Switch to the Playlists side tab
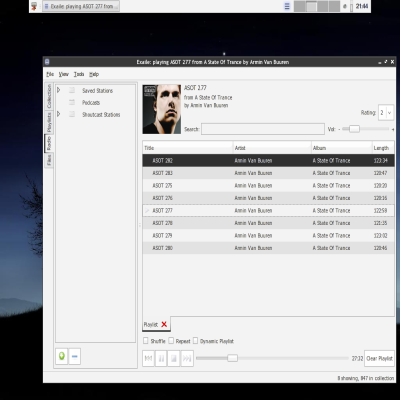Screen dimensions: 400x400 [x=49, y=122]
